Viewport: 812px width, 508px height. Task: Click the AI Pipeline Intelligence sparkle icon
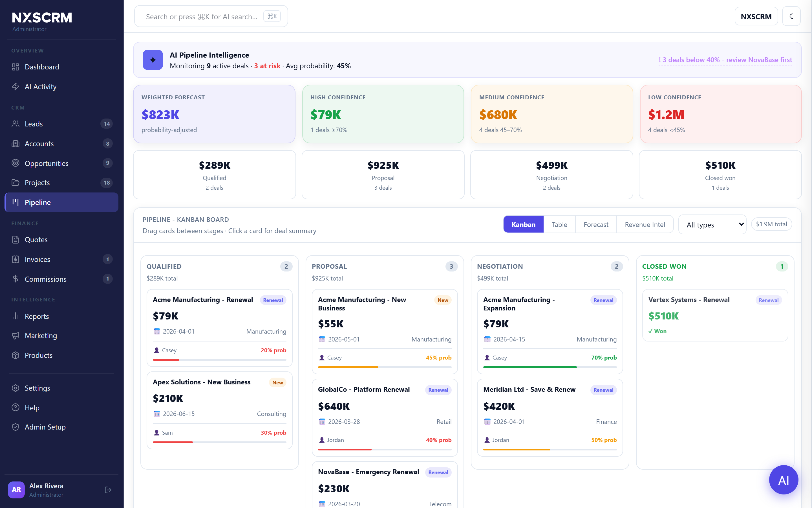click(153, 60)
